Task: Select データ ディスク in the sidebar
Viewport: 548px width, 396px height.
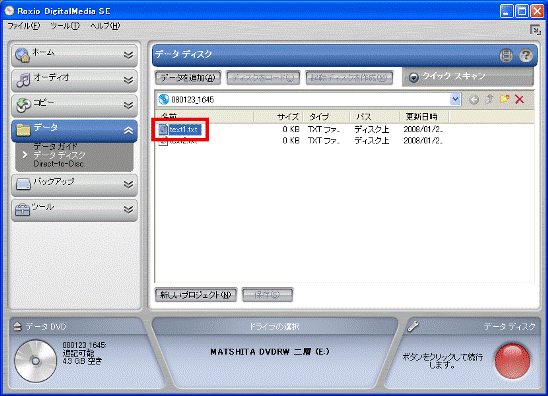Action: coord(59,155)
